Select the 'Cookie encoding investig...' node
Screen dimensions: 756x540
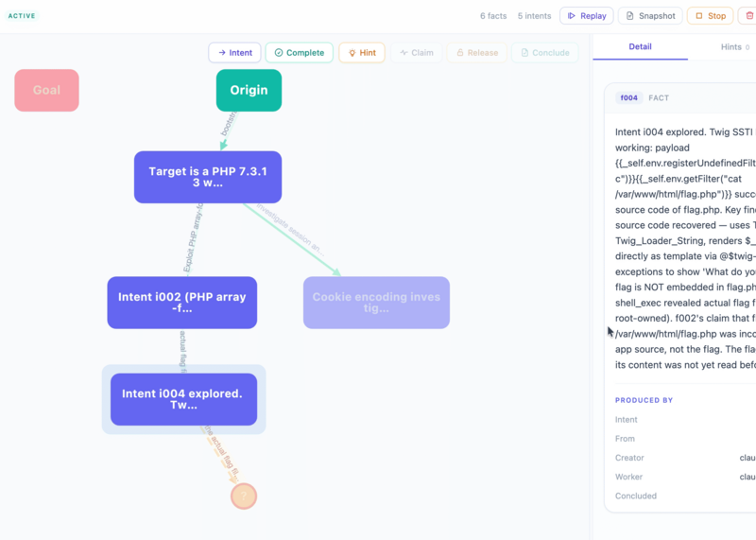tap(376, 303)
